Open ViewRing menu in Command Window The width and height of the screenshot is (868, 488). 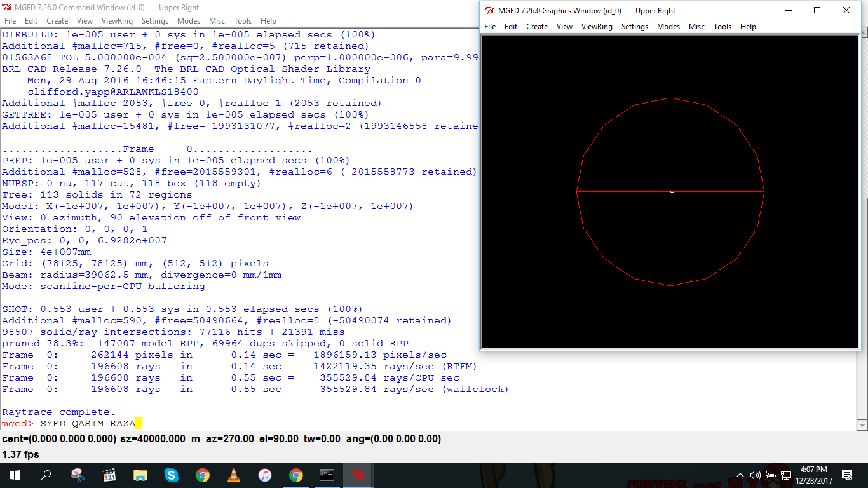coord(117,21)
